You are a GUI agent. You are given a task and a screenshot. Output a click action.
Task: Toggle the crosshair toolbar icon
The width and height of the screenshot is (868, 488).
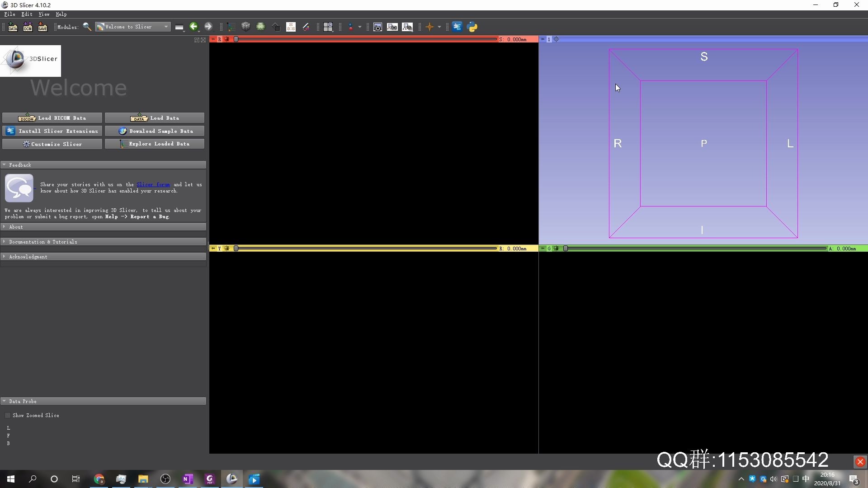(429, 27)
